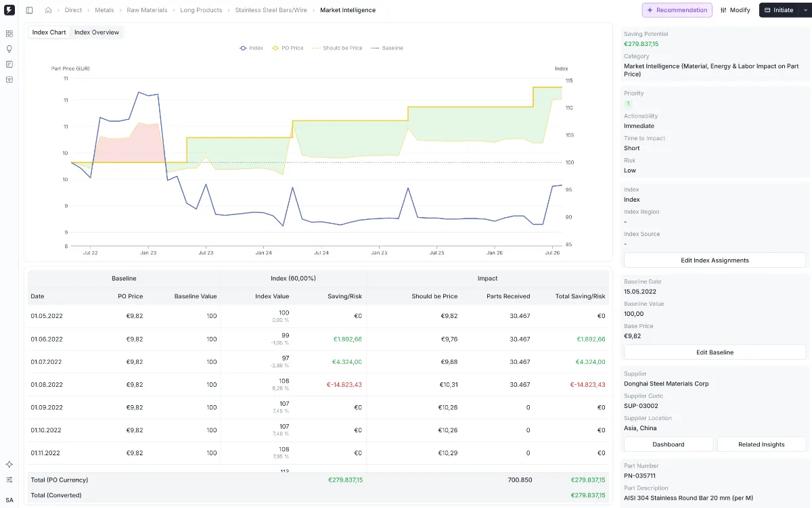Click the Index (60,00%) group header
The image size is (812, 508).
point(293,279)
